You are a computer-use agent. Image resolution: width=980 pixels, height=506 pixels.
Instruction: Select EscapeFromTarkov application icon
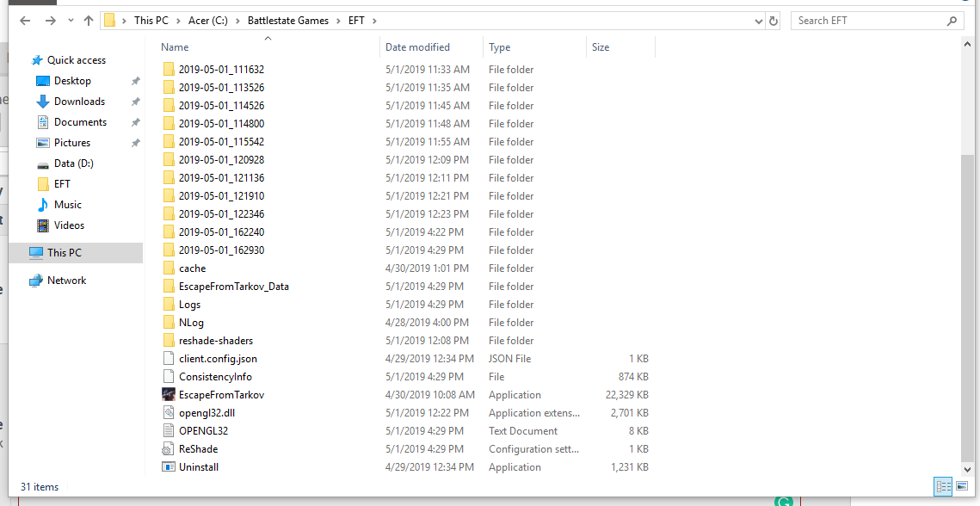point(168,395)
